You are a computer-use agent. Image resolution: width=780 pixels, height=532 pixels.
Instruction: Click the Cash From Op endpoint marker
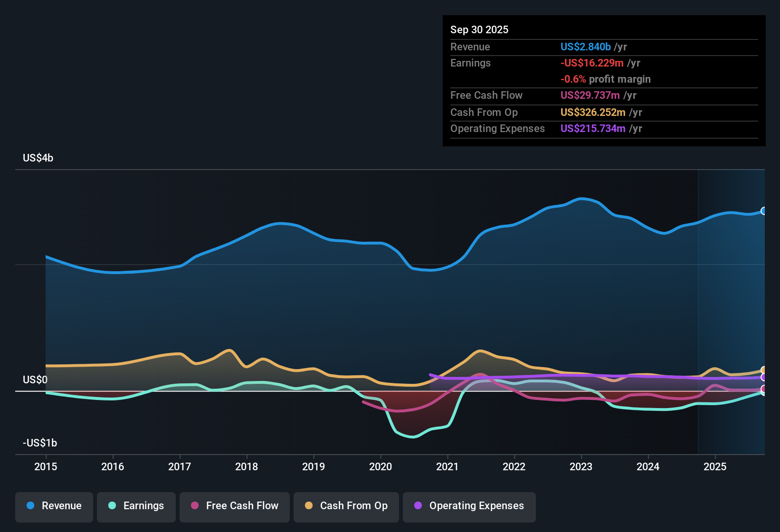tap(763, 370)
